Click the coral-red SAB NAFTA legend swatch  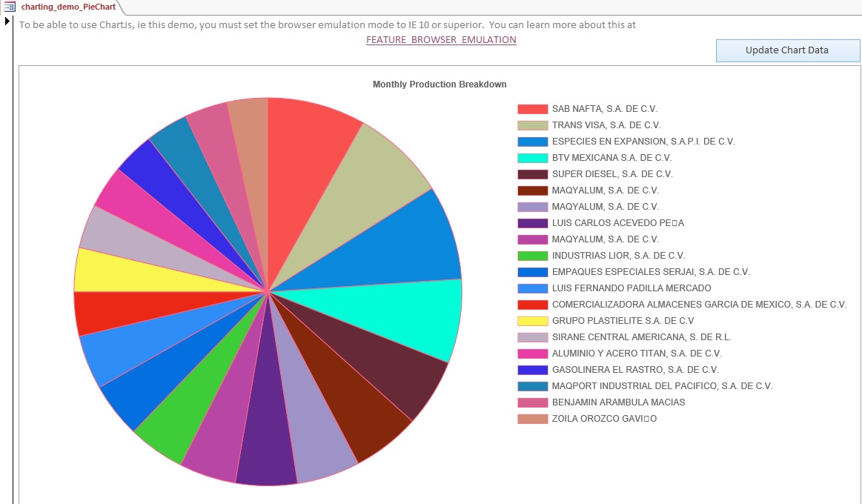(532, 109)
